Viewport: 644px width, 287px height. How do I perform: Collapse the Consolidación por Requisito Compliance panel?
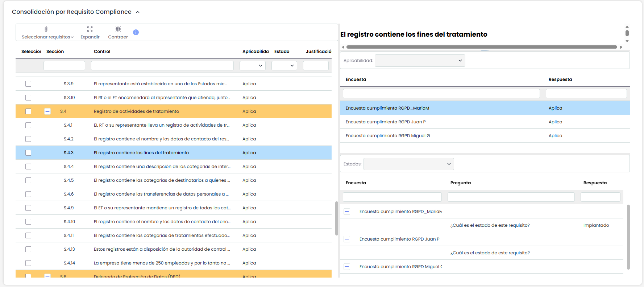tap(138, 12)
